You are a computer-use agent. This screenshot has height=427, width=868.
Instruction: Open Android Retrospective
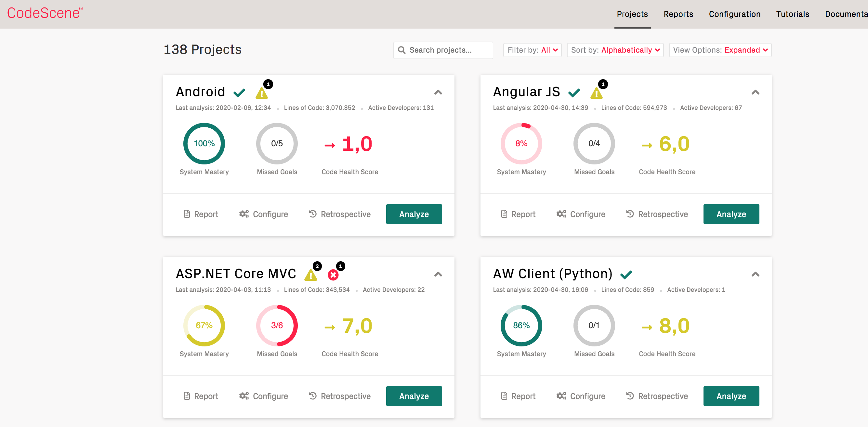click(340, 214)
